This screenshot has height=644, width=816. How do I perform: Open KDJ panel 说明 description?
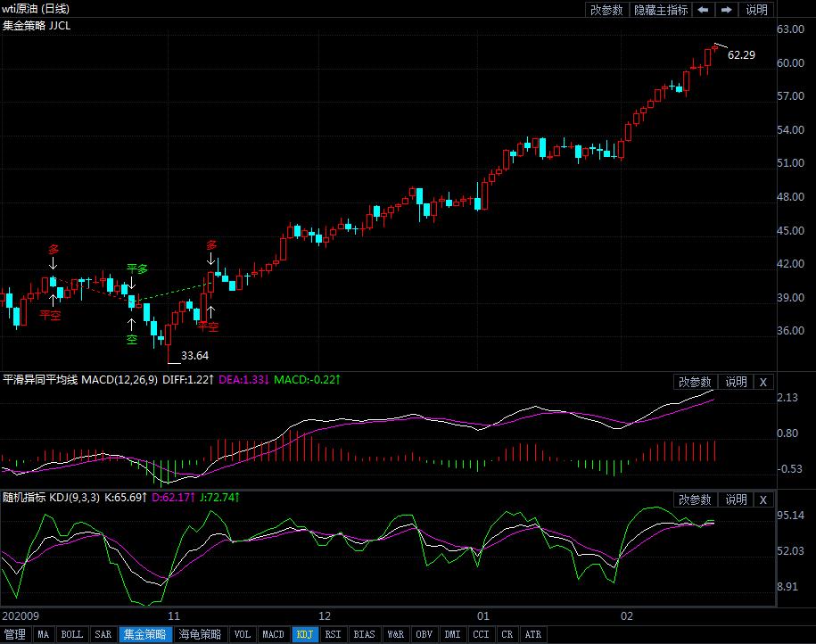(736, 500)
